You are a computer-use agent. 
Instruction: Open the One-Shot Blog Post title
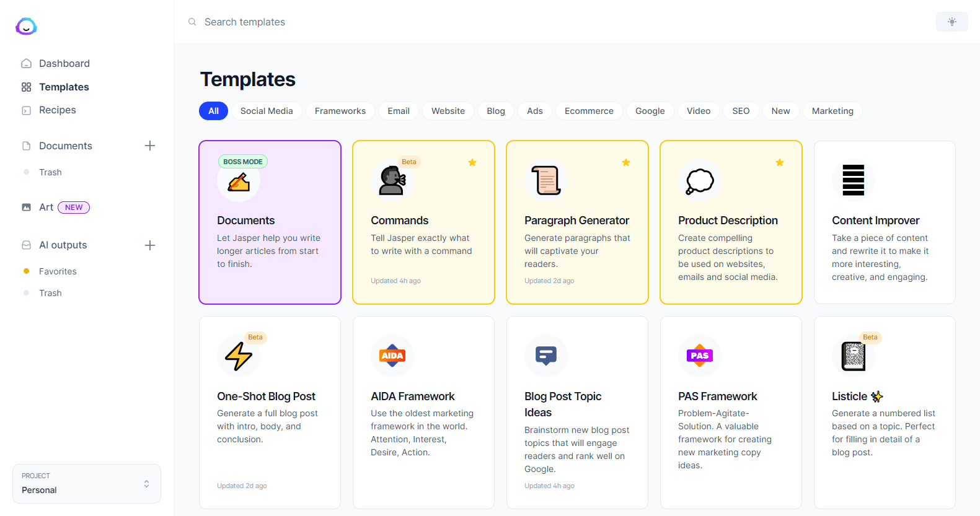(x=266, y=396)
